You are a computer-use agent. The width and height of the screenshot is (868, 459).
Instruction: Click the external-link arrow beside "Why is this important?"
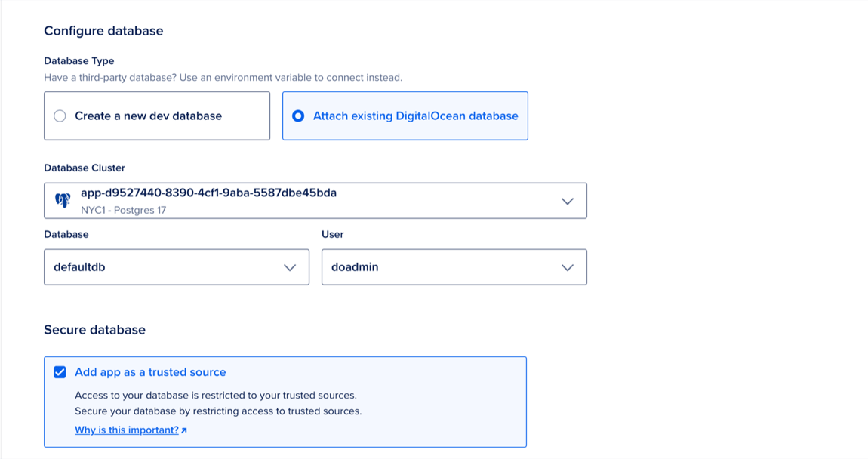(184, 429)
